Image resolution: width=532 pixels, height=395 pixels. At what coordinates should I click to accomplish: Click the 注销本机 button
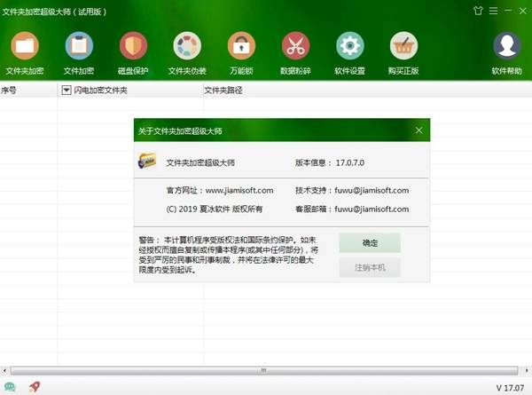370,268
